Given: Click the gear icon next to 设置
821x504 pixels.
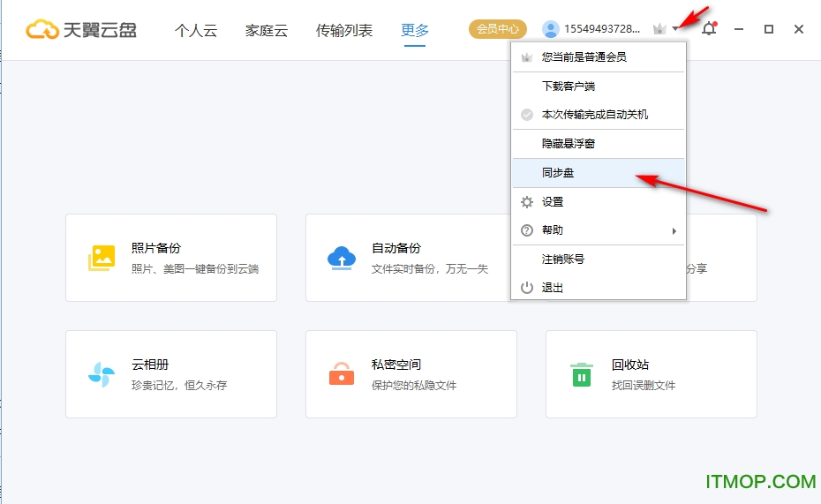Looking at the screenshot, I should point(527,202).
